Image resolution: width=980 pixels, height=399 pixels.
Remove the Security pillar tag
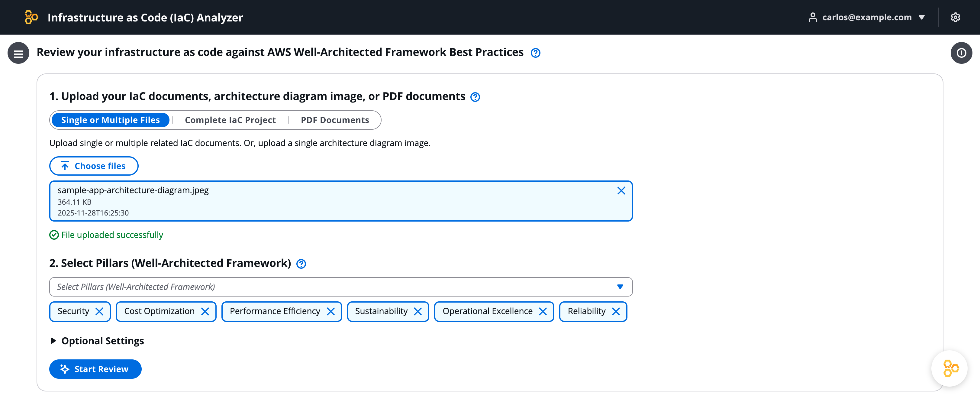[99, 311]
